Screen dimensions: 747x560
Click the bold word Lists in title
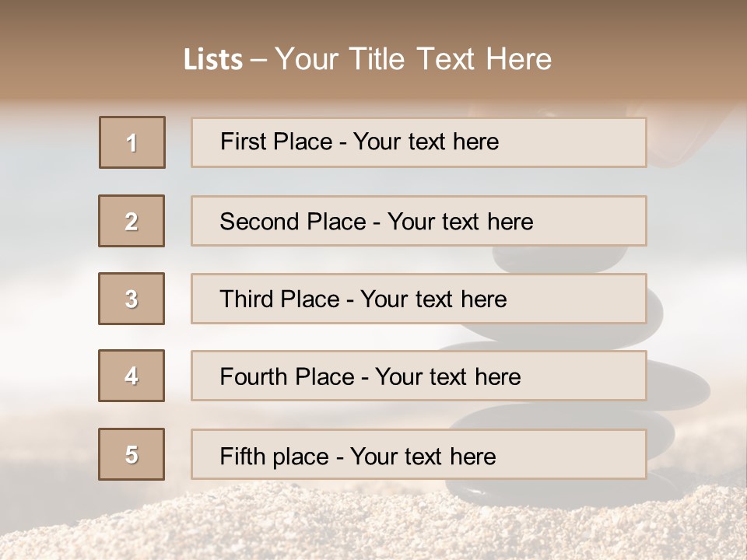tap(213, 60)
